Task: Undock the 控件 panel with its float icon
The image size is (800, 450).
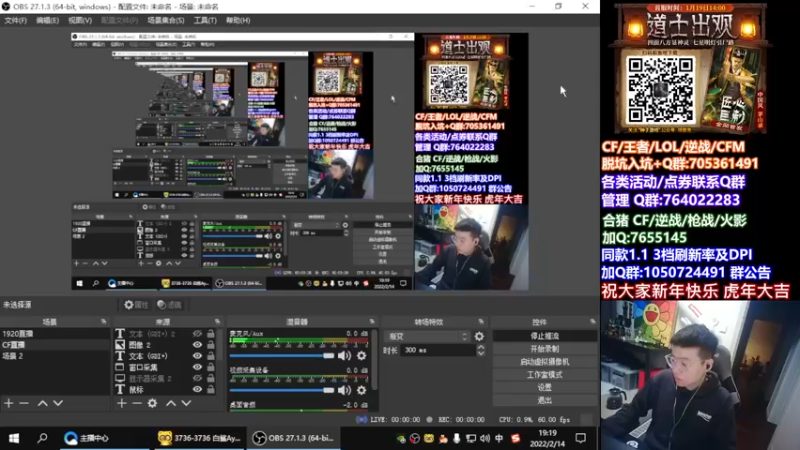Action: 592,322
